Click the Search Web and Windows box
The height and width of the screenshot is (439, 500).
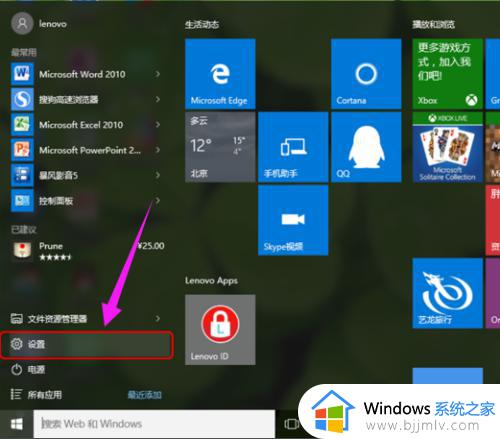coord(154,424)
